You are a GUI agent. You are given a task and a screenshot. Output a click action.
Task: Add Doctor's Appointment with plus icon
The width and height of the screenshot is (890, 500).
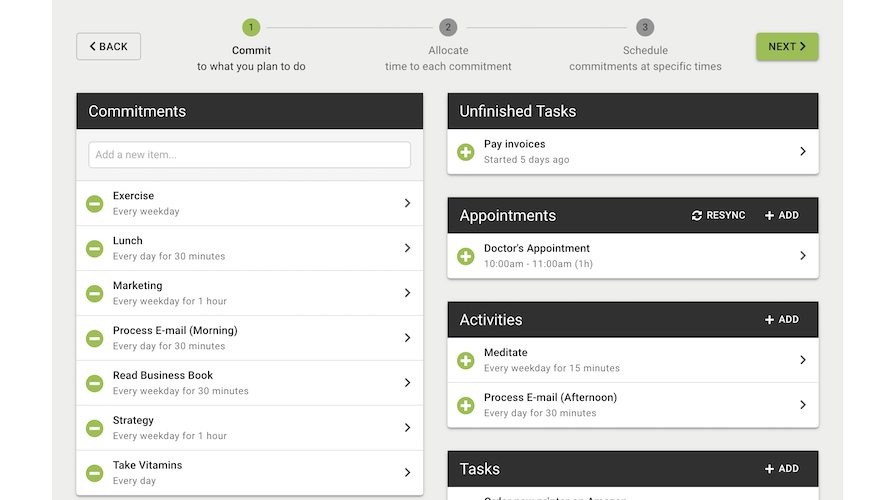click(465, 256)
